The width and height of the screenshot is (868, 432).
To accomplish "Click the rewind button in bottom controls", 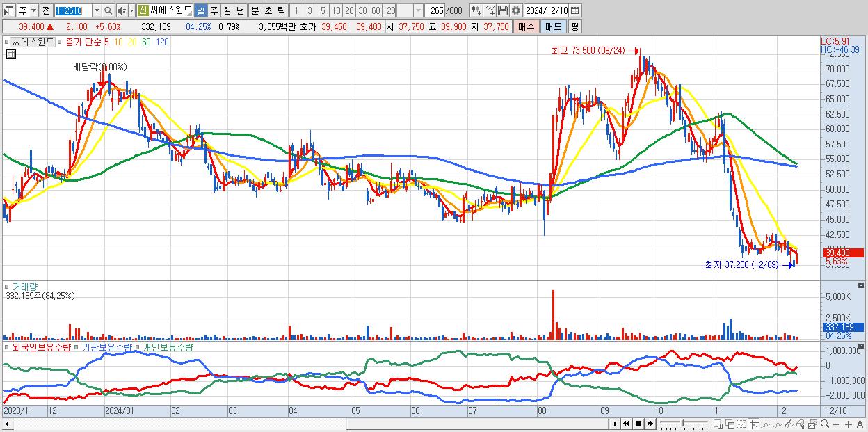I will tap(626, 424).
